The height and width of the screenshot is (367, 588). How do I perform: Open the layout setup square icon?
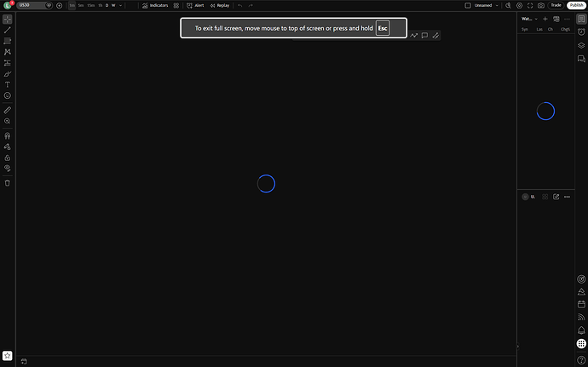[x=468, y=5]
